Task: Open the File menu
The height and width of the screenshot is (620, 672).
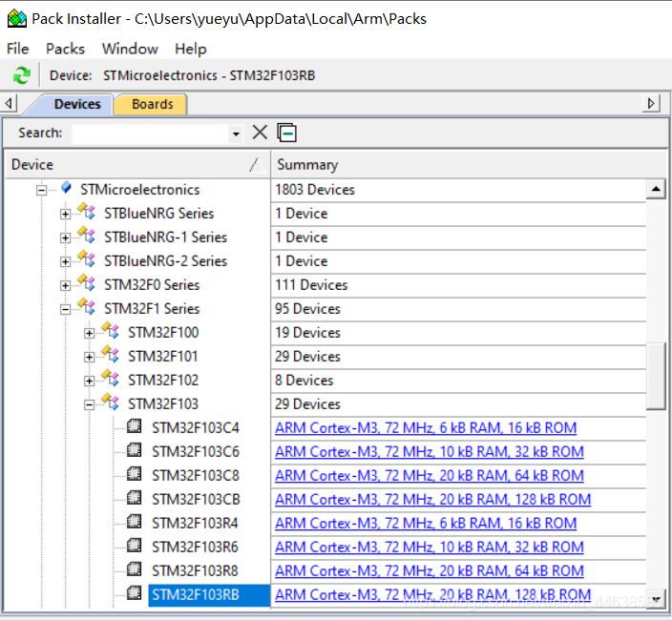Action: (17, 49)
